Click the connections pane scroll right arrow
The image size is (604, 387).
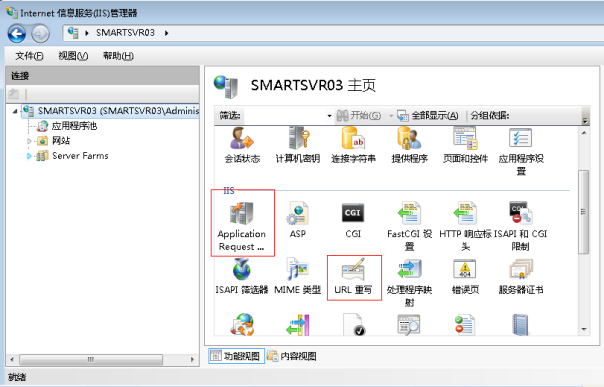pos(192,360)
